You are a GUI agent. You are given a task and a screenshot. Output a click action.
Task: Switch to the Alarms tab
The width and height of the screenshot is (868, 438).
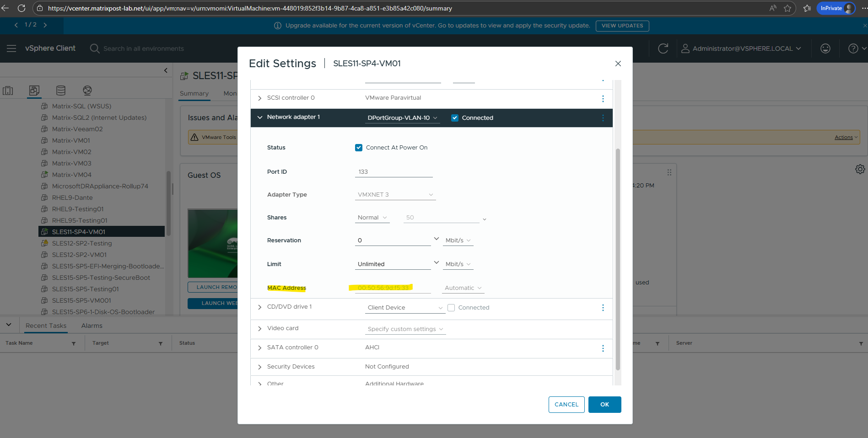click(92, 326)
